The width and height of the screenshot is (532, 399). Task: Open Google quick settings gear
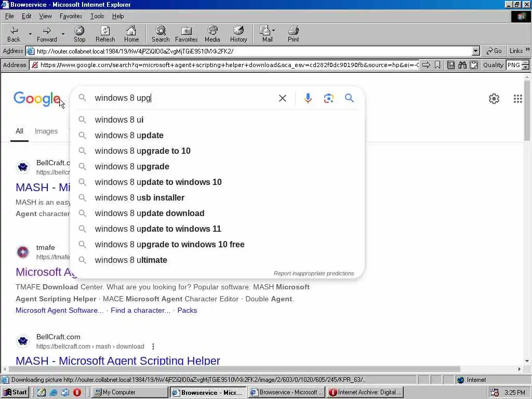click(x=494, y=99)
